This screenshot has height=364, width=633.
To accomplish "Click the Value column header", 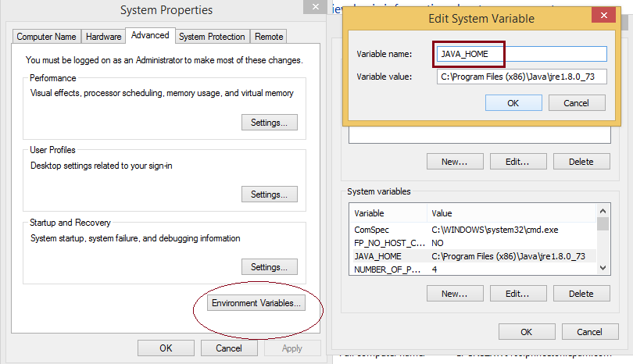I will [512, 213].
